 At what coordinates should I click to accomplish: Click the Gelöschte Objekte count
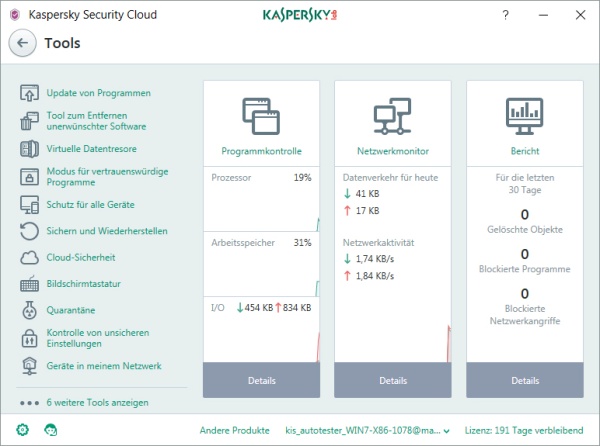tap(525, 215)
